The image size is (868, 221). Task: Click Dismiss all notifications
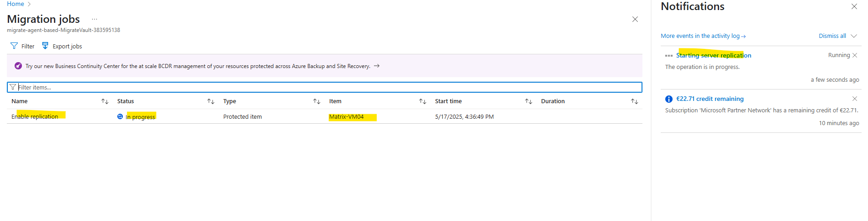pyautogui.click(x=832, y=36)
